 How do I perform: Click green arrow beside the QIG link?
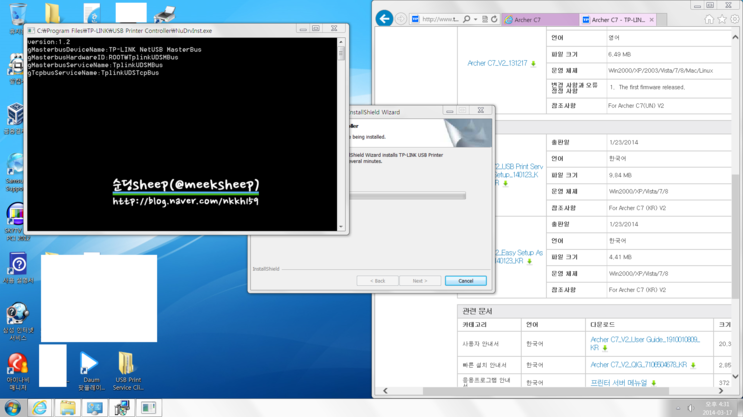(693, 365)
